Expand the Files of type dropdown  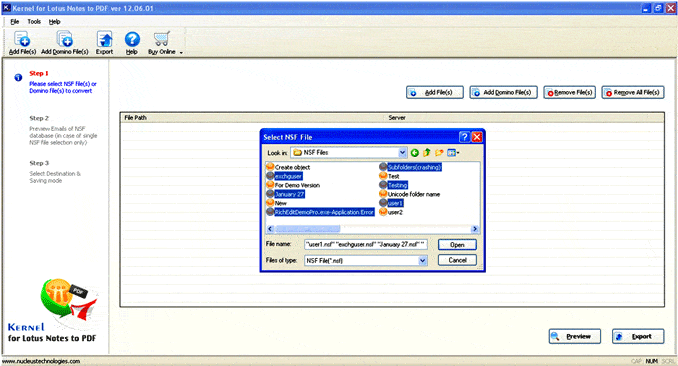(x=422, y=260)
